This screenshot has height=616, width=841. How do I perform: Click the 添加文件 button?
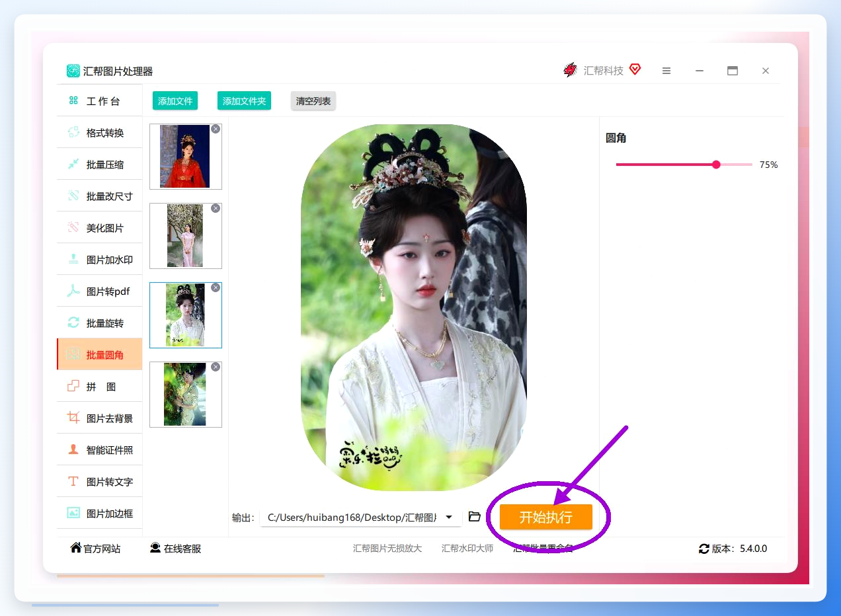point(175,101)
